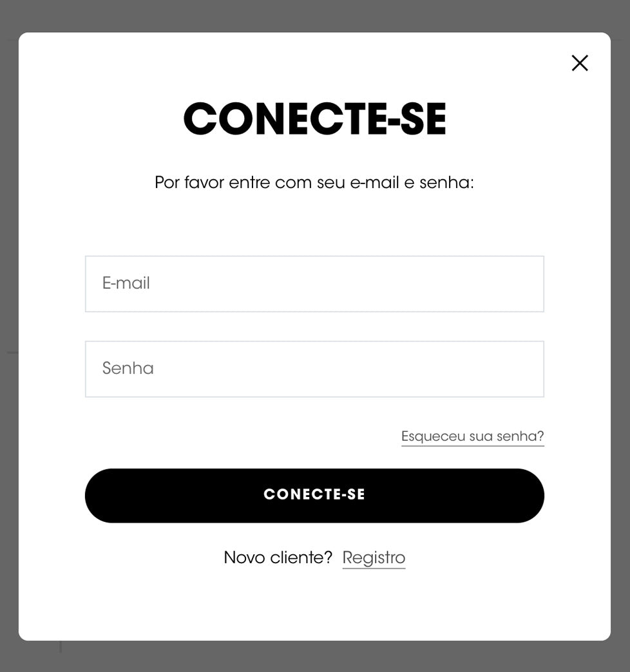Hit the X icon in the dialog corner

pos(580,63)
